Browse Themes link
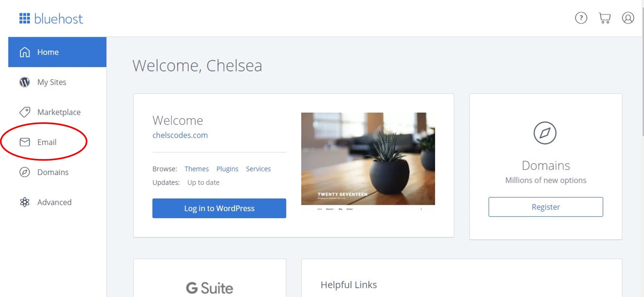Image resolution: width=644 pixels, height=297 pixels. [196, 169]
